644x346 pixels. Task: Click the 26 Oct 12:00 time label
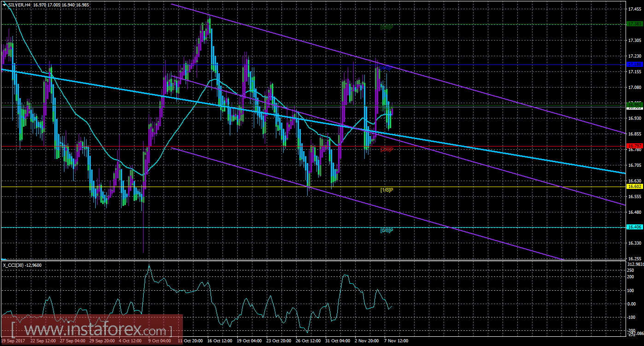(x=308, y=341)
